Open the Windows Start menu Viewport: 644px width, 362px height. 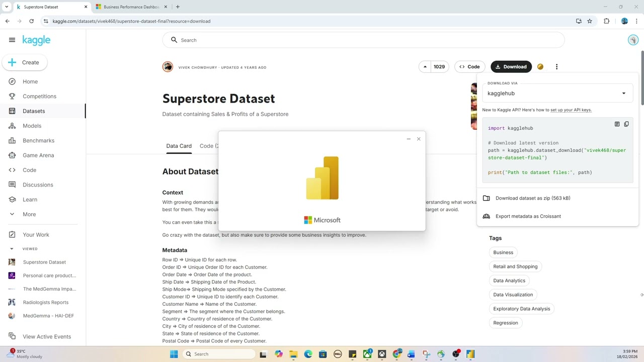point(174,354)
